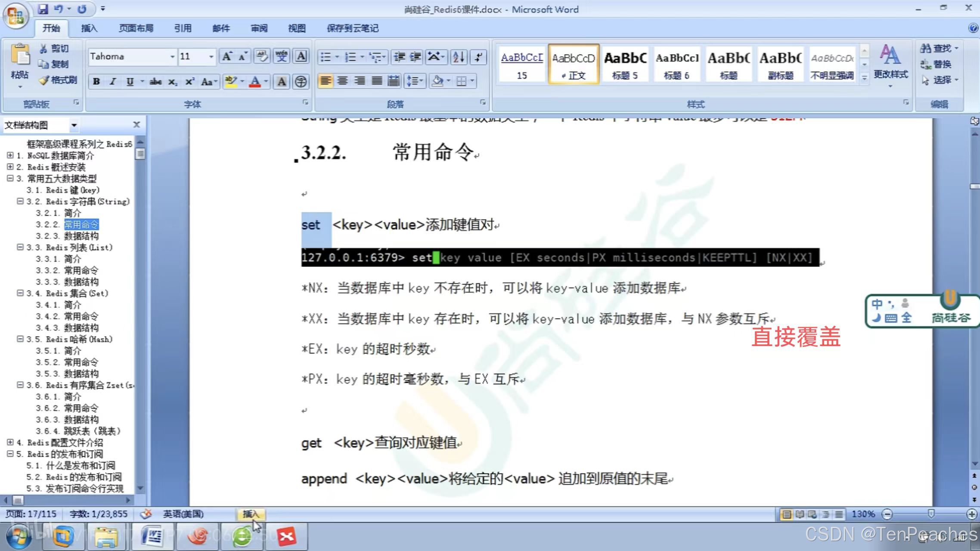
Task: Center align the paragraph text
Action: point(343,81)
